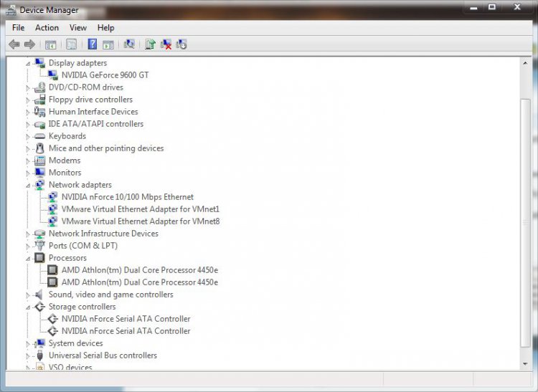Select NVIDIA nForce 10/100 Mbps Ethernet

[127, 197]
